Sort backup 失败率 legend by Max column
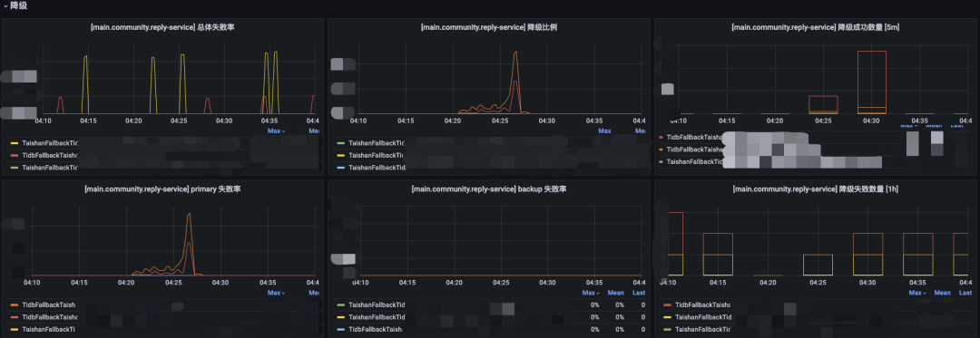980x338 pixels. click(591, 293)
